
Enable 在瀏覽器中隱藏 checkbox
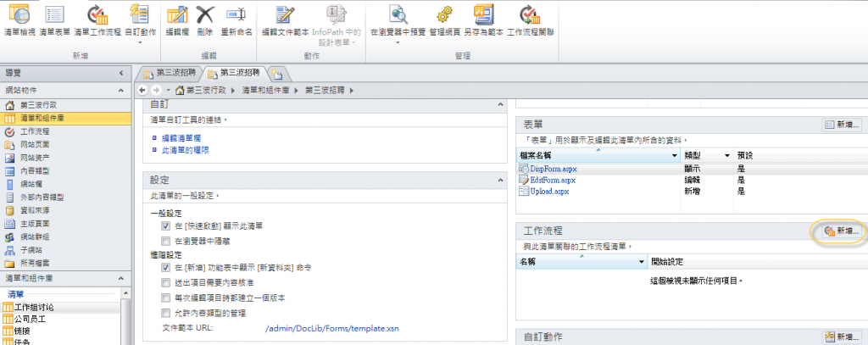(x=165, y=241)
